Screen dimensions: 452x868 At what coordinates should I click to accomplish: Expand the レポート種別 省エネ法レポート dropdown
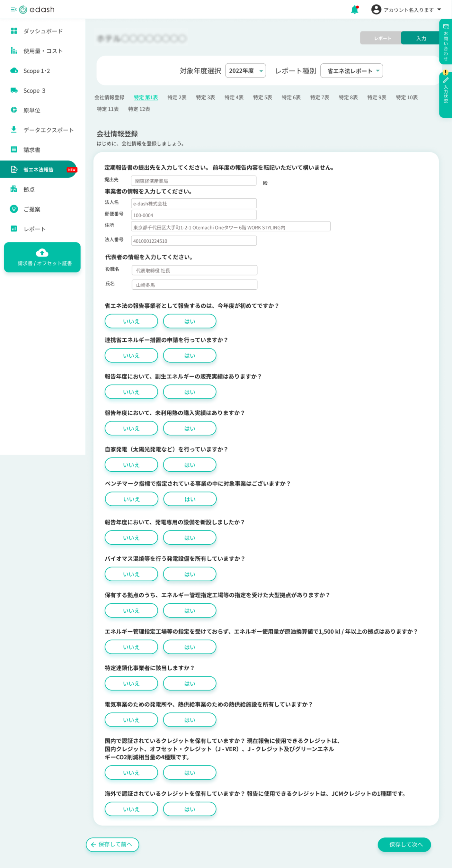[x=352, y=71]
